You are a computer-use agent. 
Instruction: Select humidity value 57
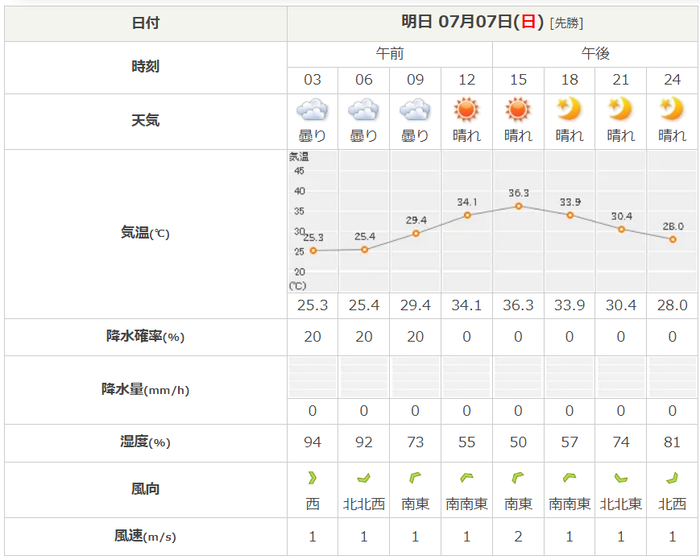[x=569, y=442]
